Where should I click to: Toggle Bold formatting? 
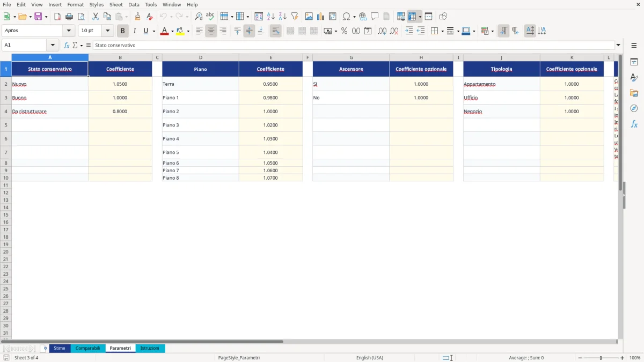pyautogui.click(x=123, y=31)
